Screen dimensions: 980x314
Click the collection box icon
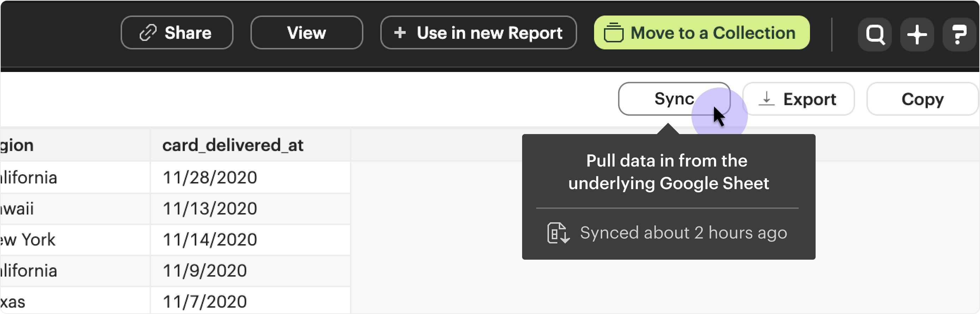613,33
